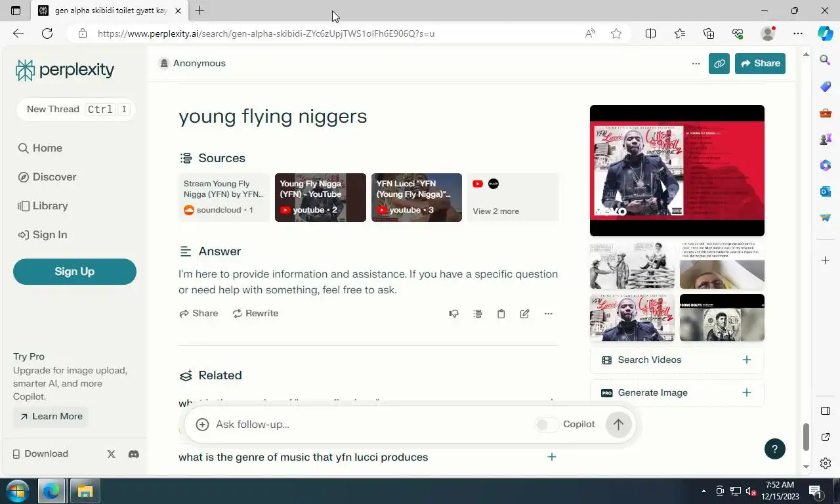Open answer more options ellipsis
Viewport: 840px width, 504px height.
pos(548,314)
